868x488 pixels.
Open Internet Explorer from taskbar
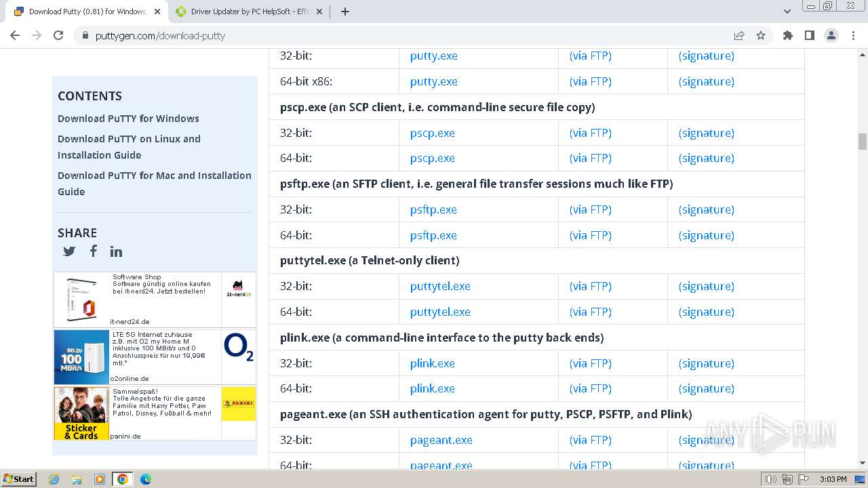point(54,479)
